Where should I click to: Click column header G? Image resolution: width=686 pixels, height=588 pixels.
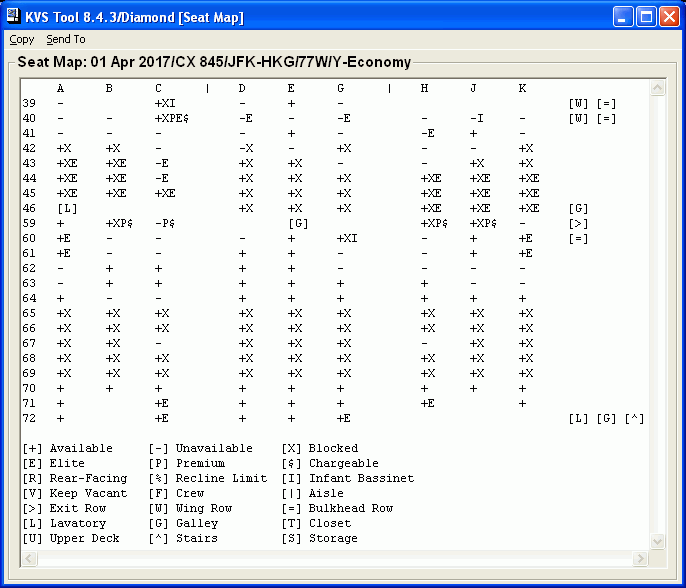(340, 88)
